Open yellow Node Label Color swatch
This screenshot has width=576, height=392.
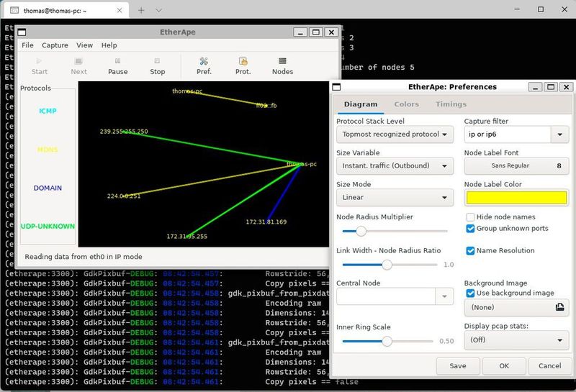[516, 198]
